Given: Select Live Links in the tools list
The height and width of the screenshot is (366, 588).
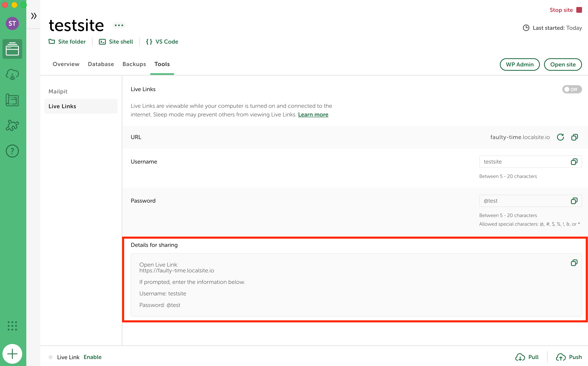Looking at the screenshot, I should point(81,106).
